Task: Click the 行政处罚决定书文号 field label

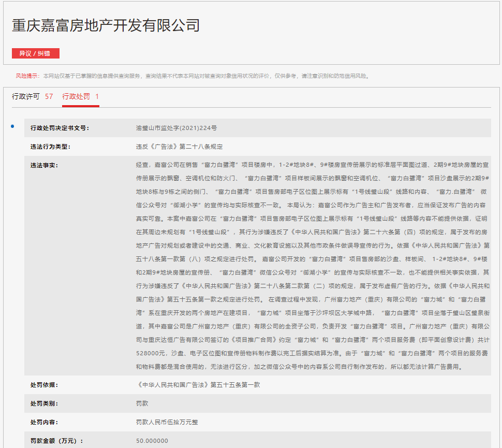Action: click(x=60, y=128)
